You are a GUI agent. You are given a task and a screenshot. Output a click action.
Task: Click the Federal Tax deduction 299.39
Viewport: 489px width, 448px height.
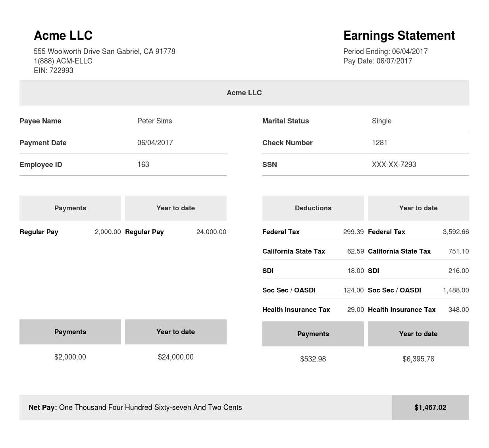coord(353,232)
